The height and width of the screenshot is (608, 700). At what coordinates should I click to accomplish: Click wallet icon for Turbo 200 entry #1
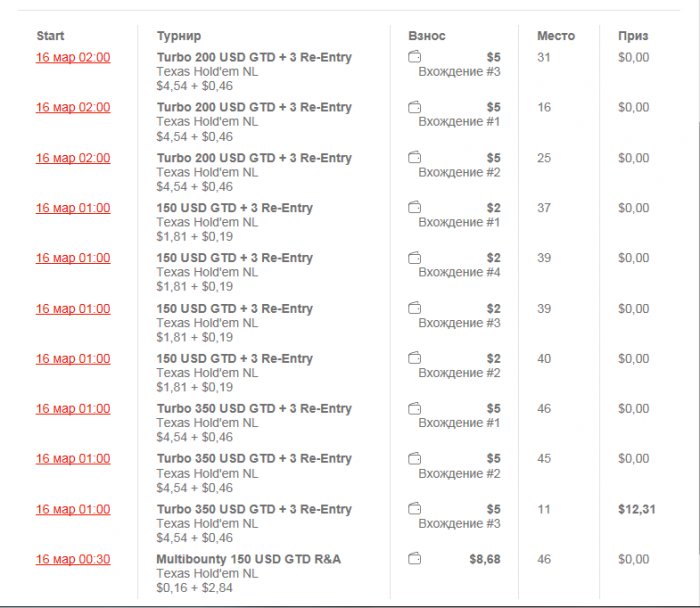(x=415, y=107)
